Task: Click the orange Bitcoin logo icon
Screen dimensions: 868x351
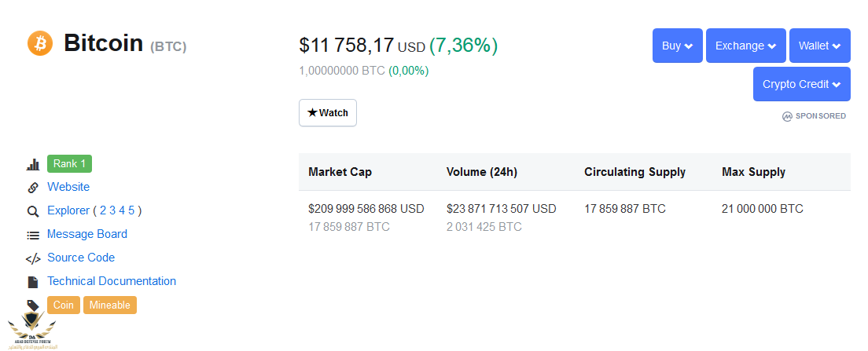Action: tap(40, 43)
